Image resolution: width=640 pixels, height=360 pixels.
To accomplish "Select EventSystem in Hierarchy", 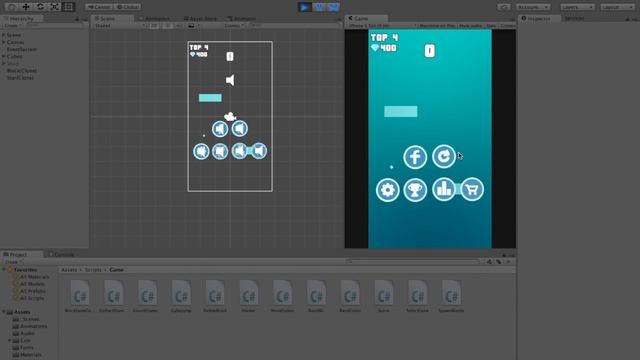I will [22, 49].
